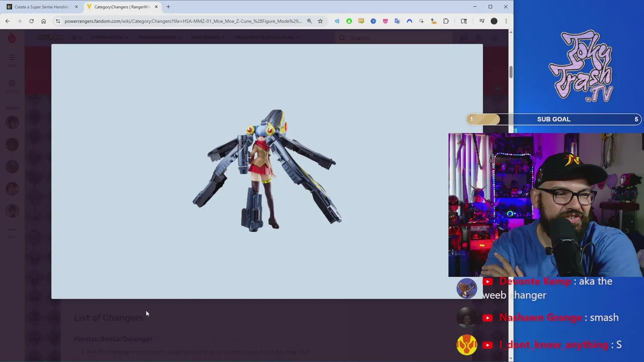Click the Himitsu Sentai Gorenger heading
The height and width of the screenshot is (362, 644).
coord(113,339)
